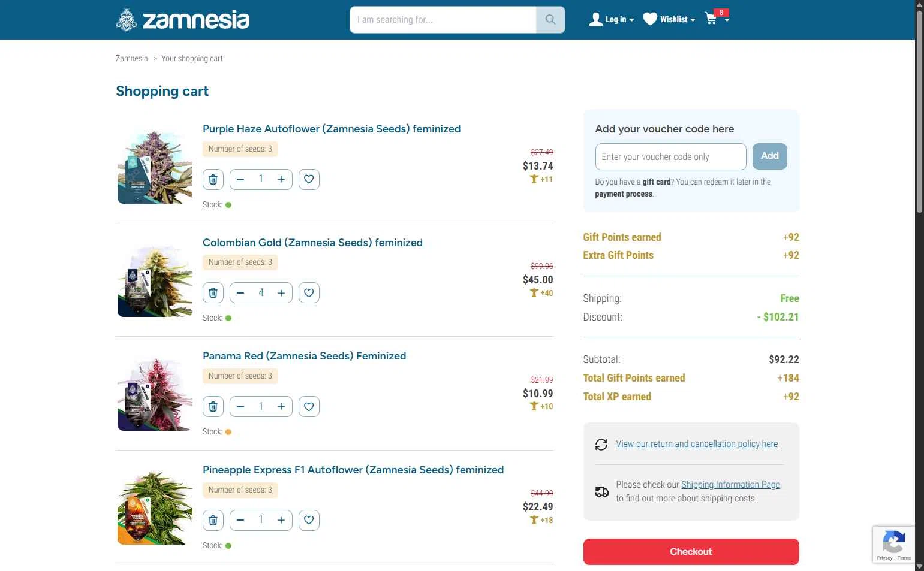Open Pineapple Express F1 Autoflower title
This screenshot has height=571, width=924.
(353, 470)
